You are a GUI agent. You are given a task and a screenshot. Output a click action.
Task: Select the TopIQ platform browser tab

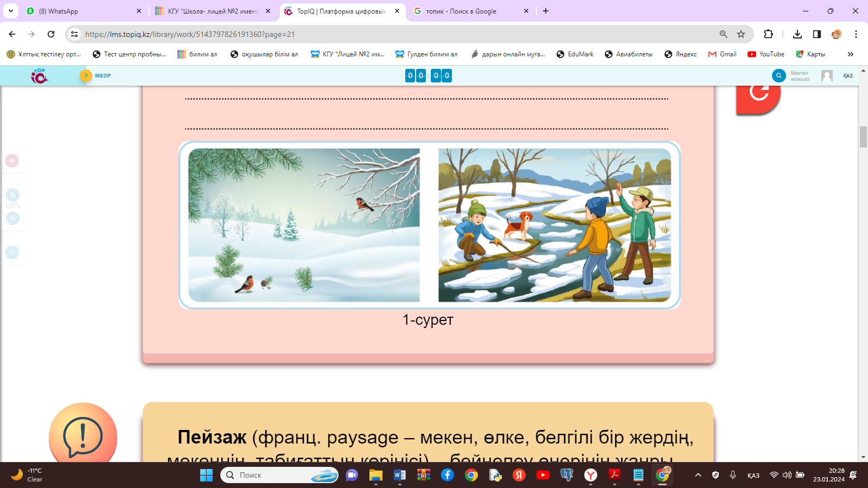(x=342, y=11)
